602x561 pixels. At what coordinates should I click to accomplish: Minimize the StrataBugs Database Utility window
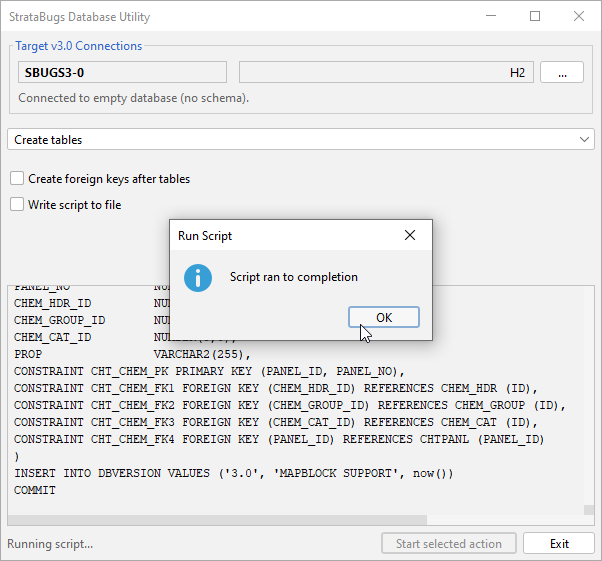point(491,16)
